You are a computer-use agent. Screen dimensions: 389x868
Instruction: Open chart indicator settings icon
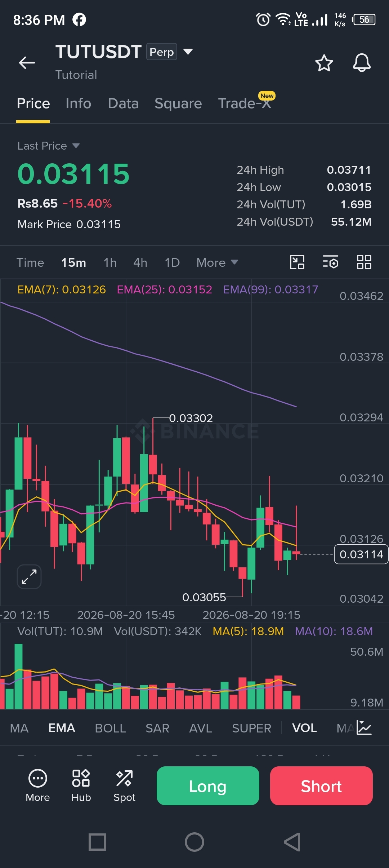pyautogui.click(x=330, y=262)
